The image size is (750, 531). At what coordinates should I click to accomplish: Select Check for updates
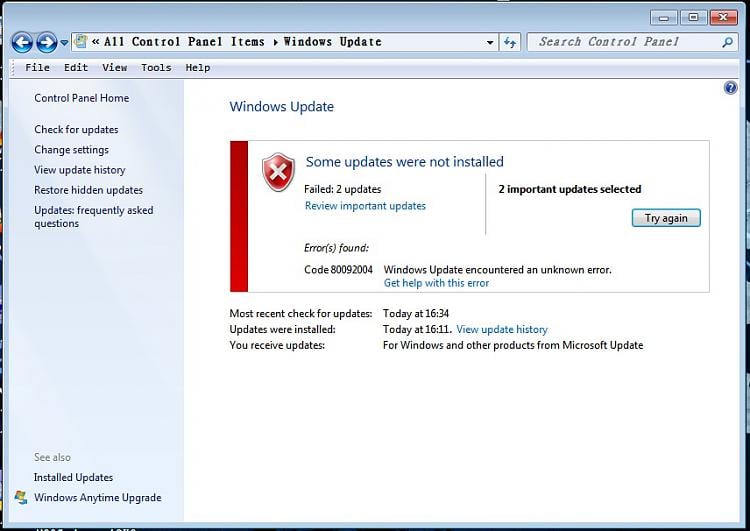pos(76,130)
